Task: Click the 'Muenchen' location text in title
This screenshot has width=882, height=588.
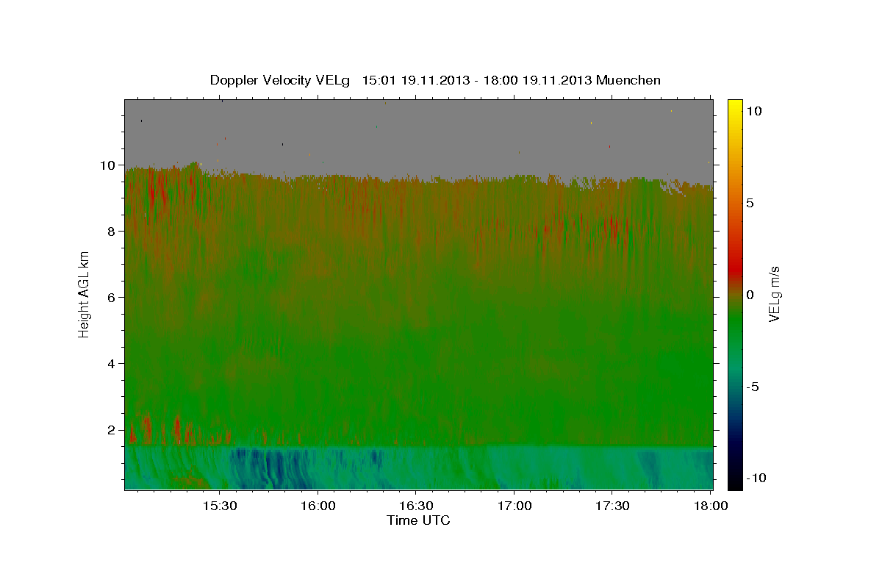Action: pyautogui.click(x=629, y=80)
